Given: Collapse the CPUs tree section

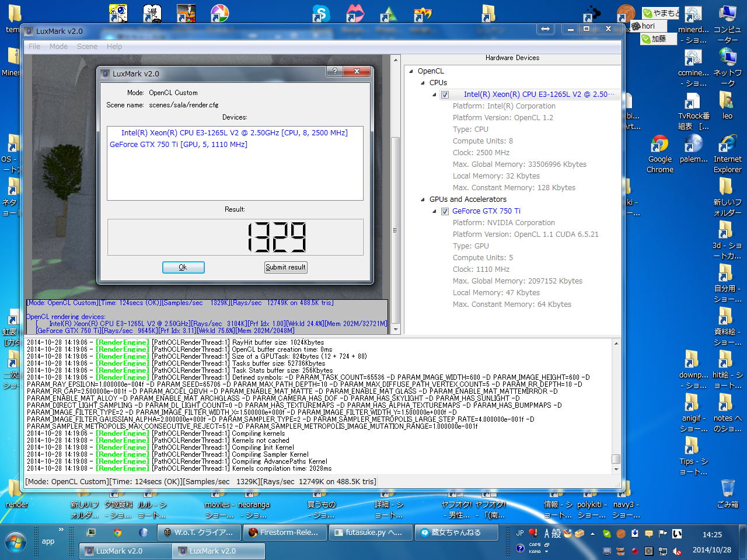Looking at the screenshot, I should [423, 83].
